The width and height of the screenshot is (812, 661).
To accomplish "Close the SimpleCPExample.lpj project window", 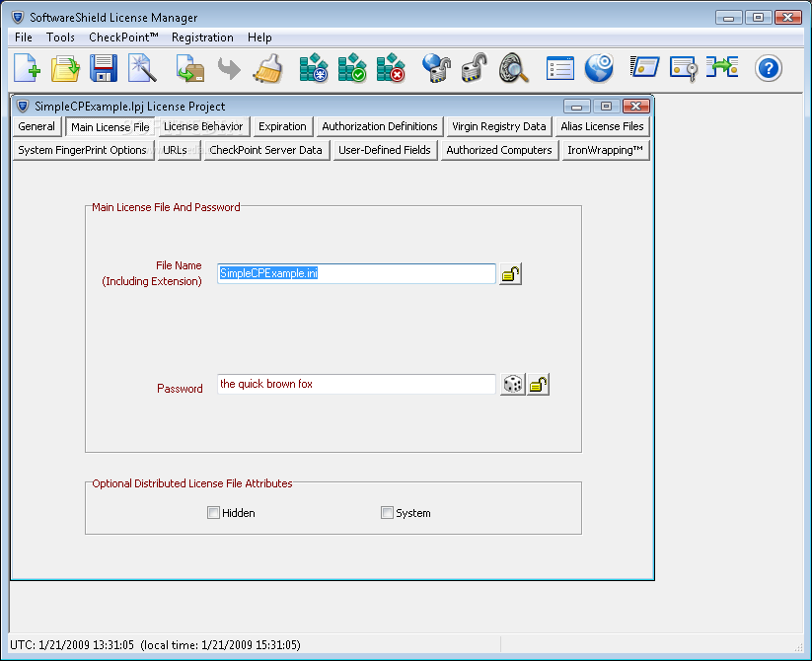I will click(636, 107).
